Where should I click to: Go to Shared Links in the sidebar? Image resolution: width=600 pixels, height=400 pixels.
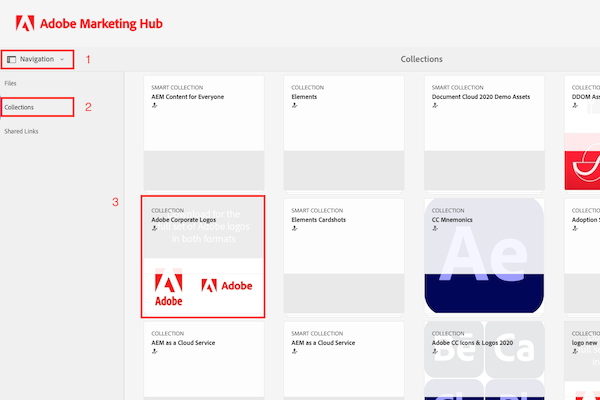point(23,131)
